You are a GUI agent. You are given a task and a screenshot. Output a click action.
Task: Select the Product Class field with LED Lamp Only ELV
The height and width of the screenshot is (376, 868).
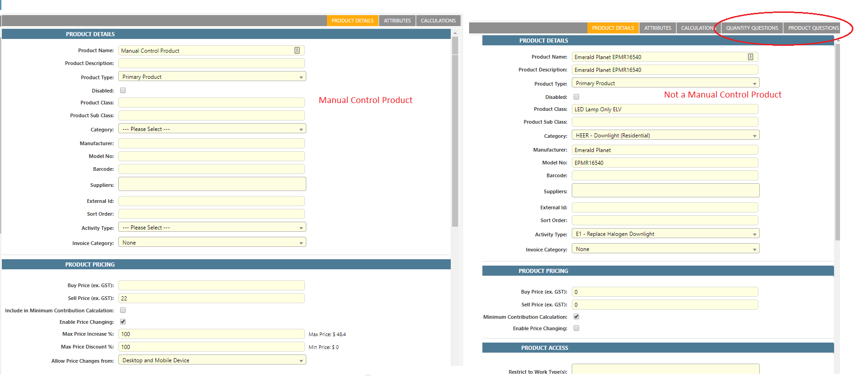[664, 109]
